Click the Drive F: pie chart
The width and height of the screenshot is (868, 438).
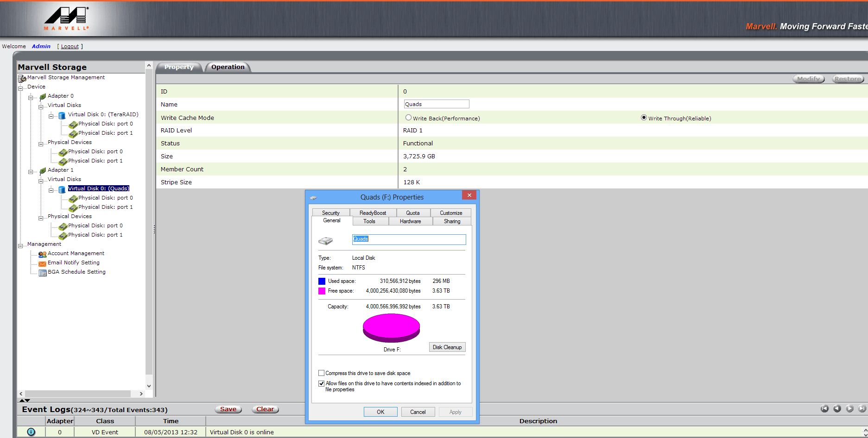click(391, 328)
